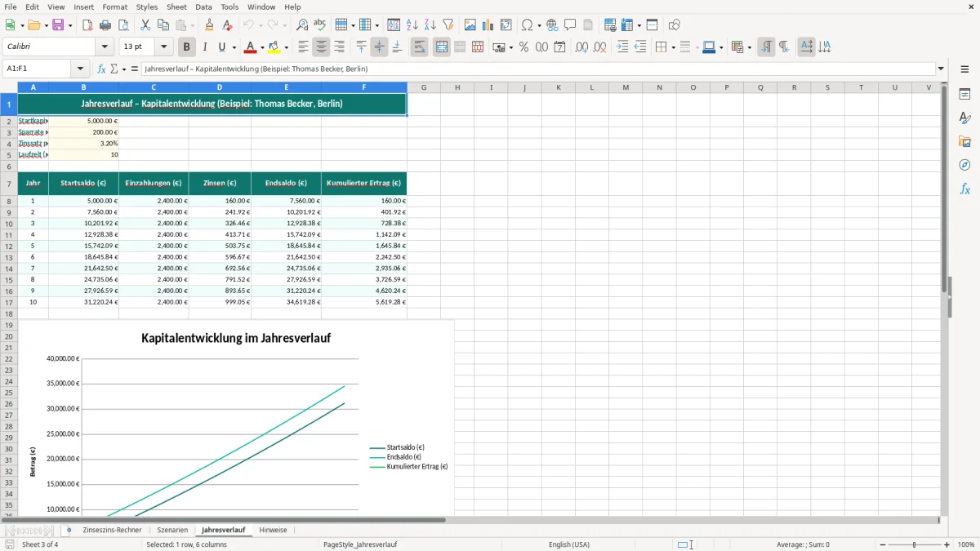This screenshot has height=551, width=980.
Task: Open the Conditional Formatting dropdown arrow
Action: [x=749, y=47]
